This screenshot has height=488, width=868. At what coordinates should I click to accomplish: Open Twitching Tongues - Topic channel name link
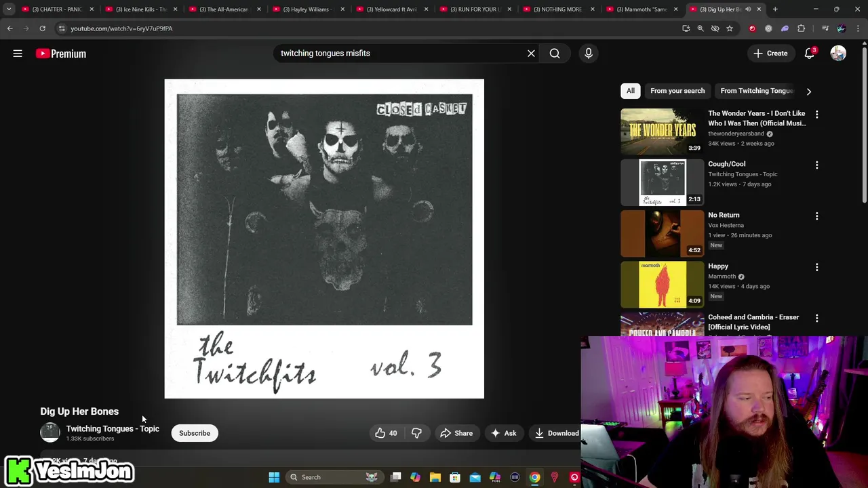(113, 428)
